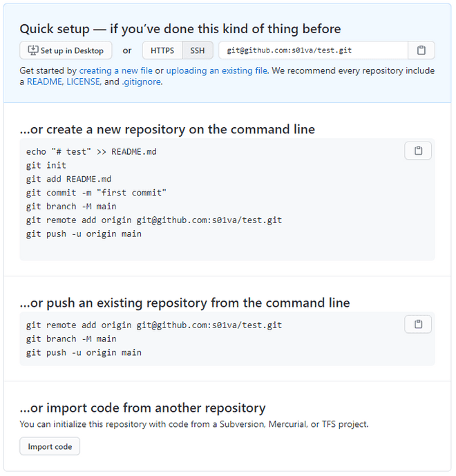The height and width of the screenshot is (476, 456).
Task: Open the README link
Action: [44, 82]
